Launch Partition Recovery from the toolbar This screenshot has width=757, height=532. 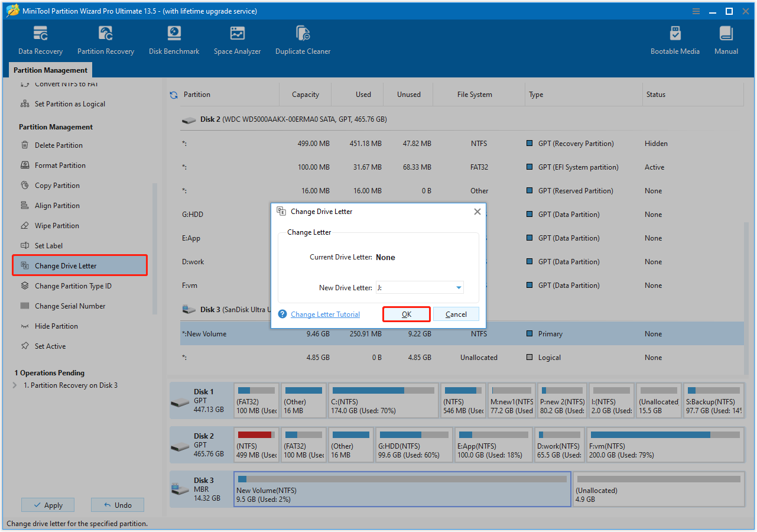105,39
